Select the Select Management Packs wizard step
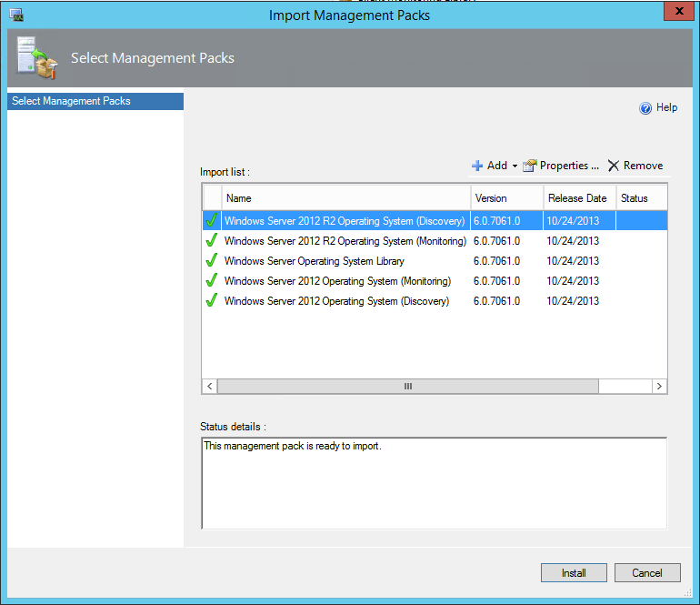The height and width of the screenshot is (605, 700). [95, 101]
